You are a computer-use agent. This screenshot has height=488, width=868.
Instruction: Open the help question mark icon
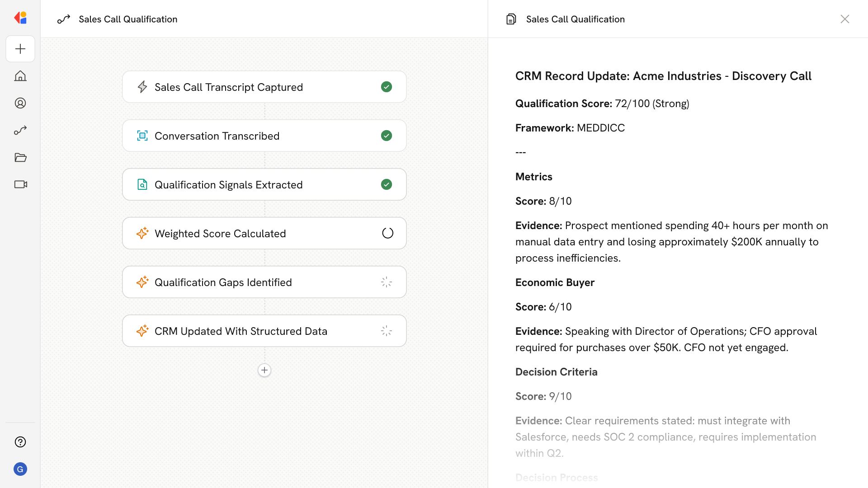[x=20, y=442]
